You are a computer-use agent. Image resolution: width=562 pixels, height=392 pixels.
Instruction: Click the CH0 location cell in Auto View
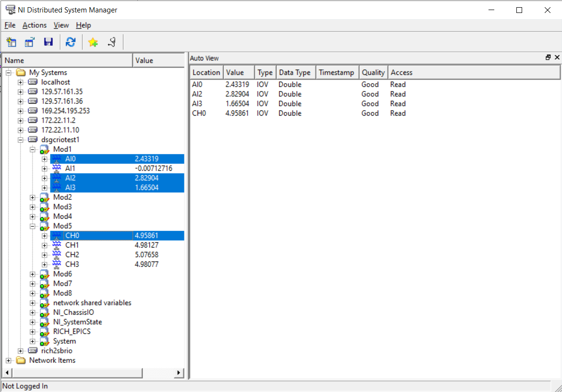click(199, 114)
